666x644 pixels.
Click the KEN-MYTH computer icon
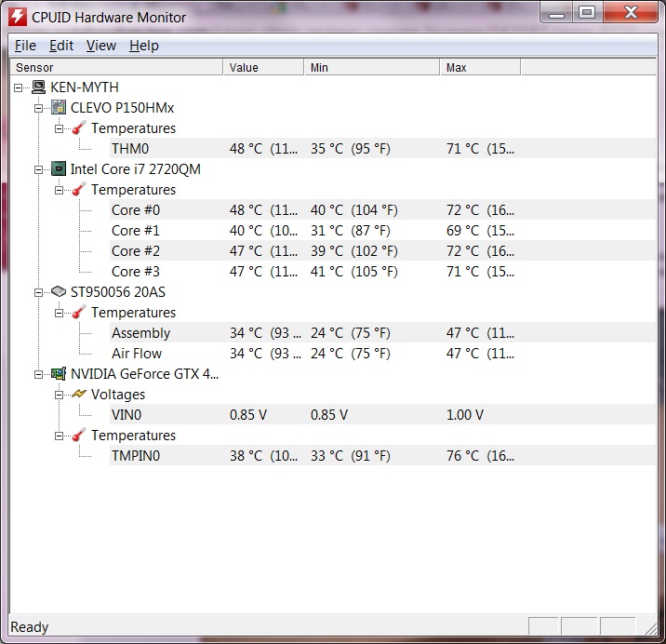[x=39, y=87]
